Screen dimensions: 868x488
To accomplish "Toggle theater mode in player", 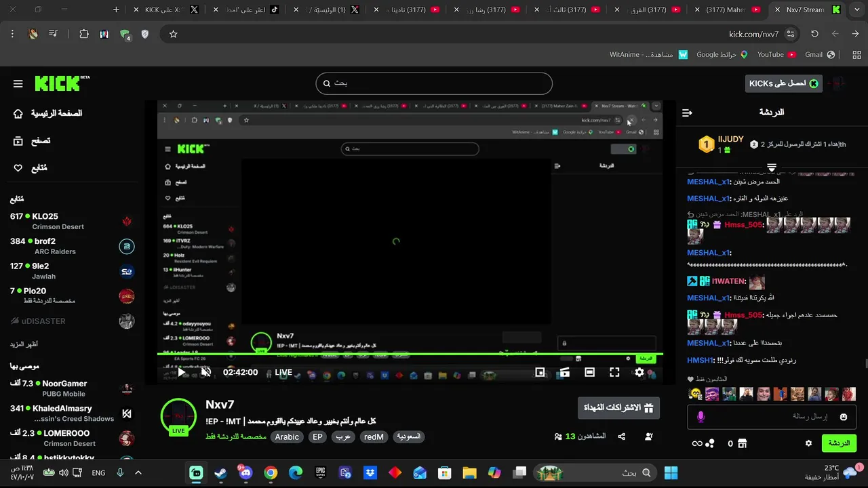I will coord(589,372).
